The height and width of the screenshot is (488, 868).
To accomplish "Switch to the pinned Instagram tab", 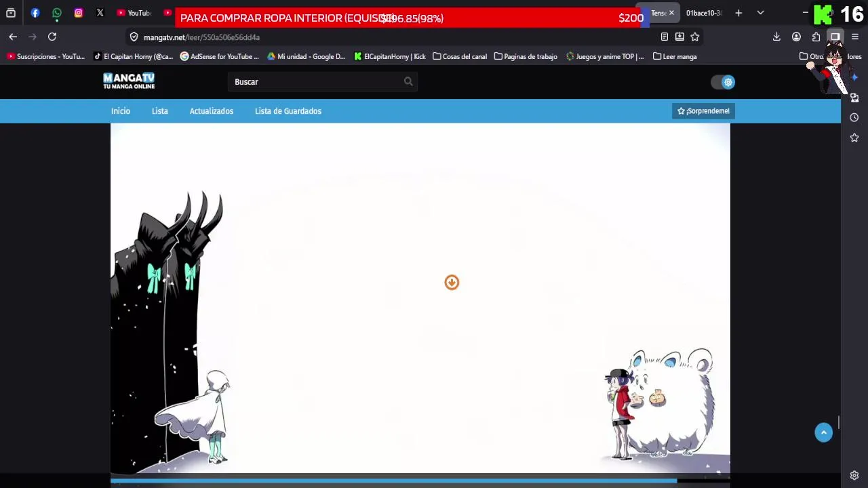I will coord(79,13).
